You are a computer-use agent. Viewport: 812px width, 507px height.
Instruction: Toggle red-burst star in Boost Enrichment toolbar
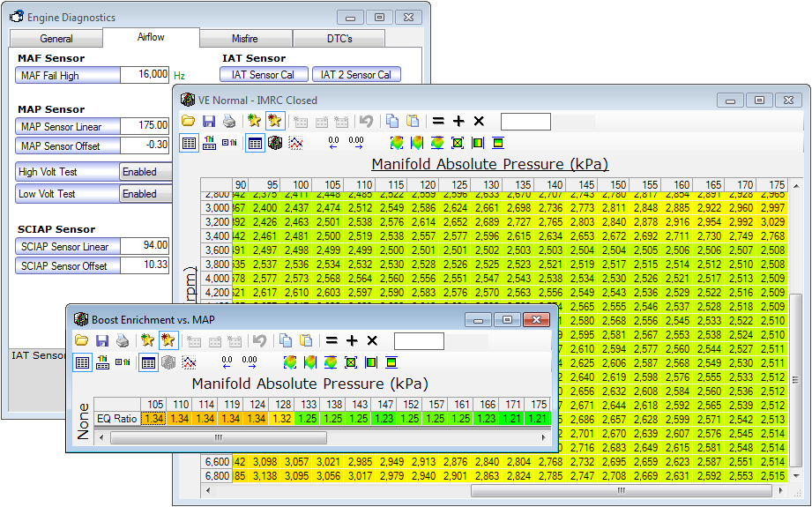coord(168,340)
